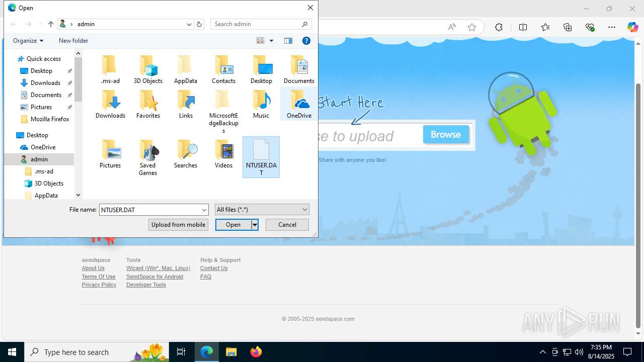Click the taskbar search box
This screenshot has width=644, height=362.
point(97,352)
